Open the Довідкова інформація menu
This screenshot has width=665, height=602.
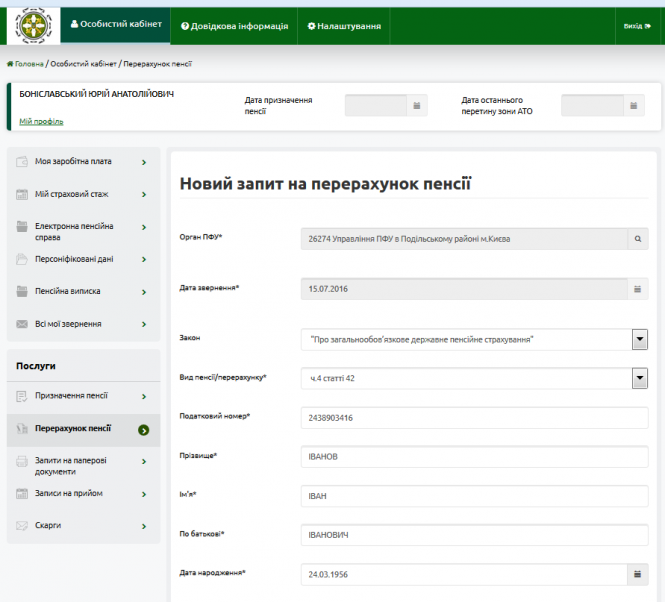tap(235, 26)
